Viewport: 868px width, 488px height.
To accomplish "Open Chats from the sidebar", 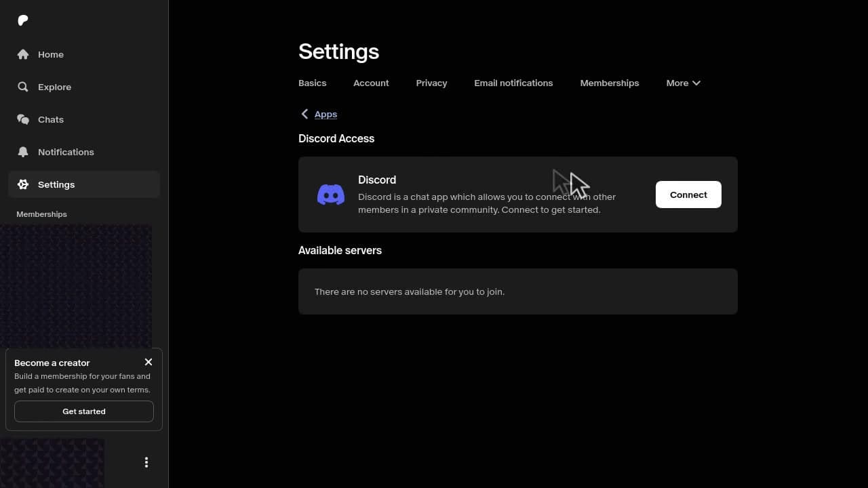I will 84,119.
